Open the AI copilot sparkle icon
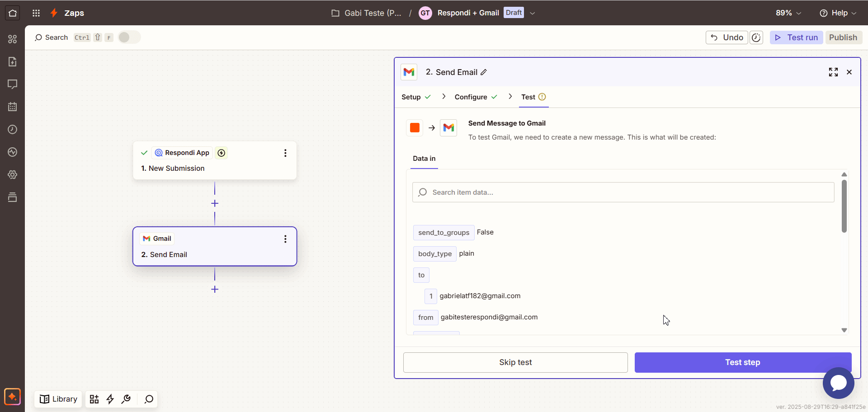 pos(13,397)
